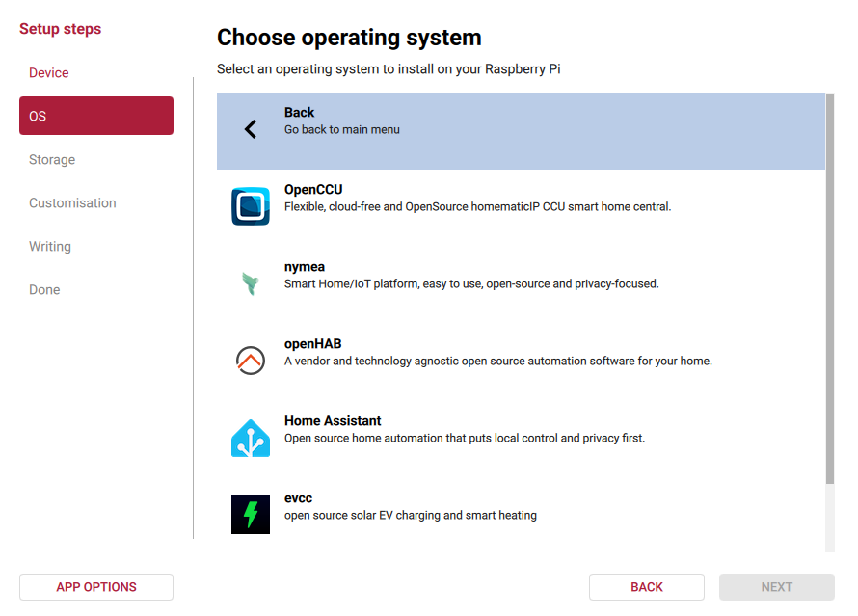This screenshot has width=858, height=616.
Task: Open the Customisation setup step
Action: [72, 202]
